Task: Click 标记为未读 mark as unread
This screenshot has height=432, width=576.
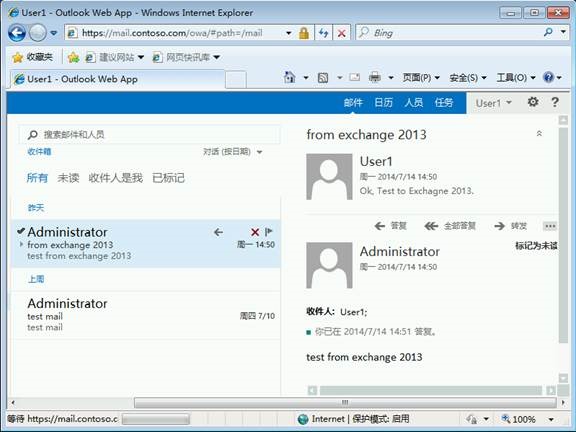Action: [x=536, y=246]
